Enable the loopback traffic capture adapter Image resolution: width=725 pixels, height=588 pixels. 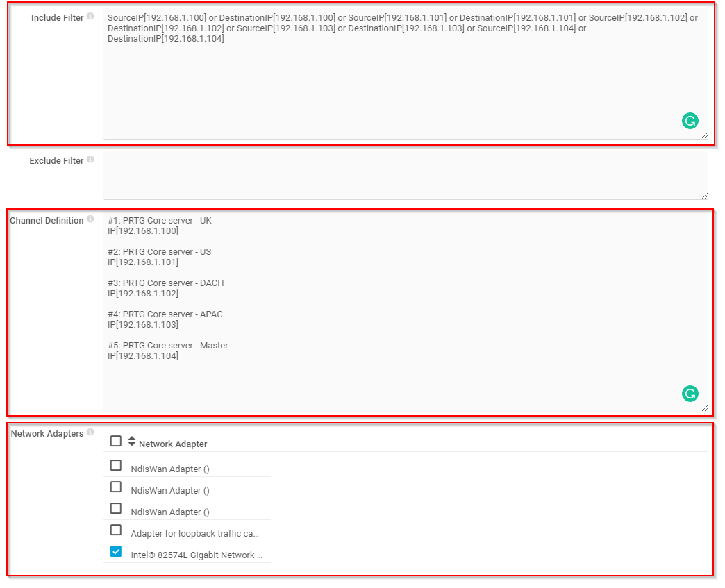[115, 530]
